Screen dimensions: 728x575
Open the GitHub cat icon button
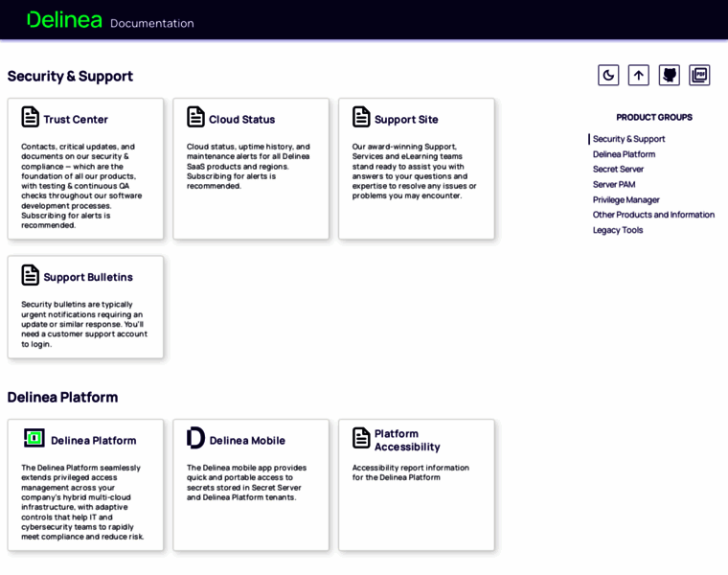point(669,76)
